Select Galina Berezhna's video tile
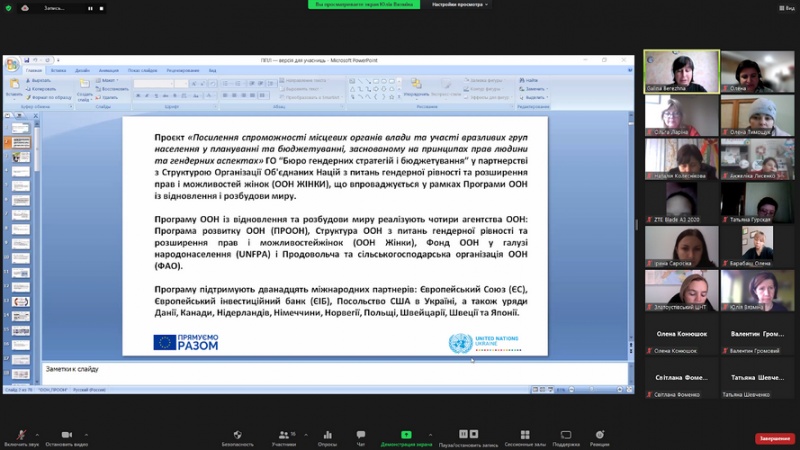The image size is (800, 450). tap(681, 72)
